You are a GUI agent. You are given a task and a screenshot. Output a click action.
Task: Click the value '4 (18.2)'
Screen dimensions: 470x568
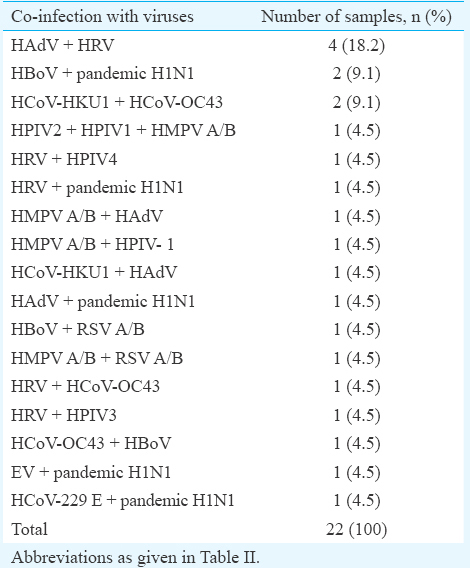(357, 46)
